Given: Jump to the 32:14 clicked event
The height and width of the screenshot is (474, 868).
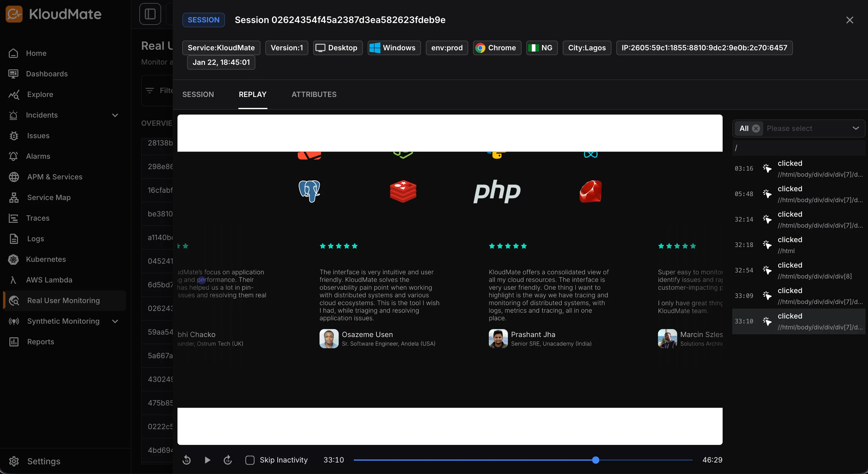Looking at the screenshot, I should pos(799,219).
